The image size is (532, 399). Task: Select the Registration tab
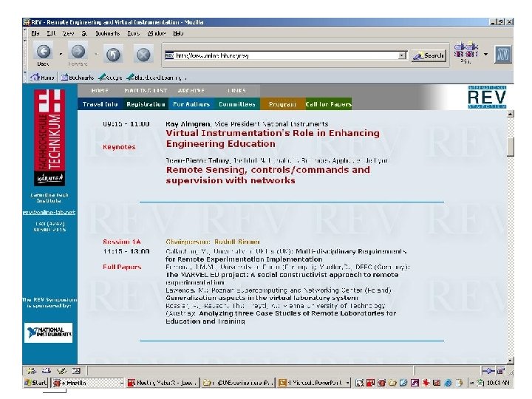pos(146,104)
